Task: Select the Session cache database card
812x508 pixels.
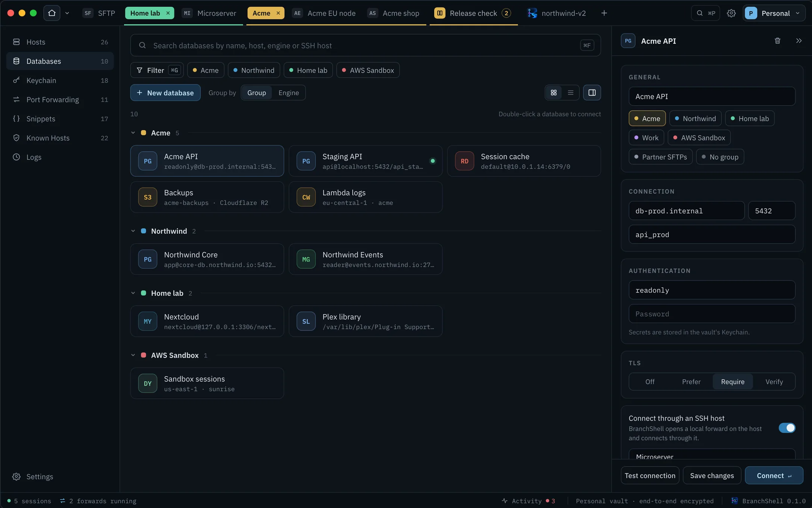Action: coord(524,161)
